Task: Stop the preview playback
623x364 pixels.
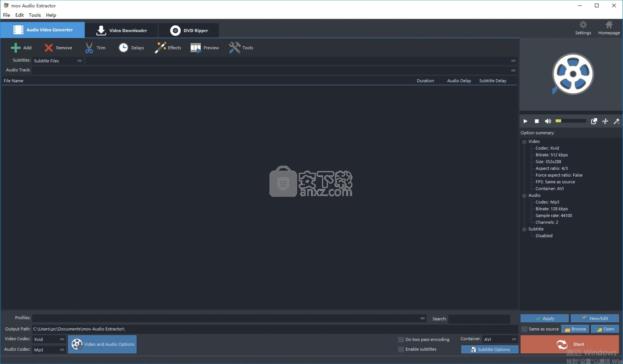Action: point(537,121)
